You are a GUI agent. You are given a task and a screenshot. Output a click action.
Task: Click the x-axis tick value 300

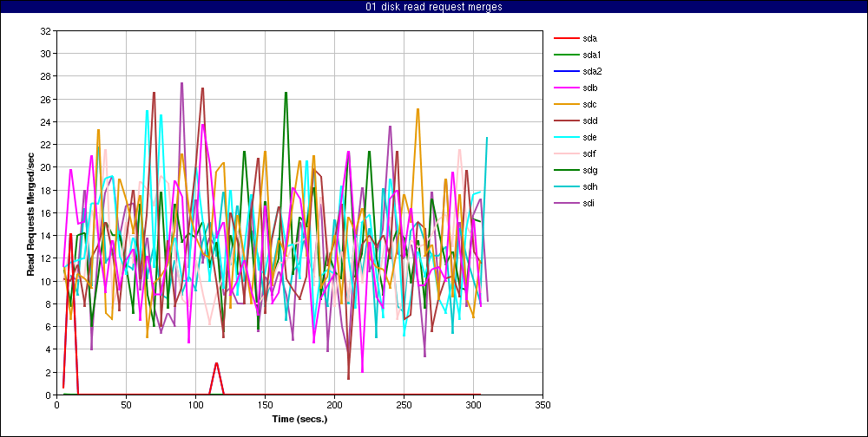point(473,405)
